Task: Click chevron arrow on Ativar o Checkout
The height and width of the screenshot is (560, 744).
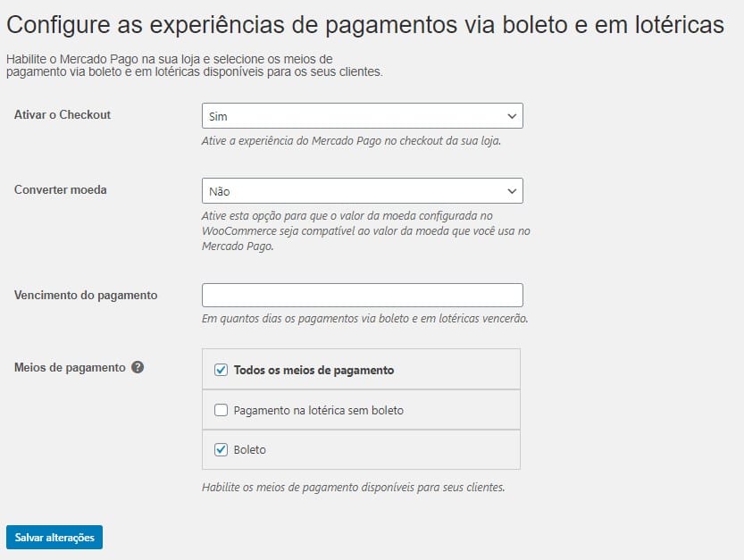Action: pos(512,116)
